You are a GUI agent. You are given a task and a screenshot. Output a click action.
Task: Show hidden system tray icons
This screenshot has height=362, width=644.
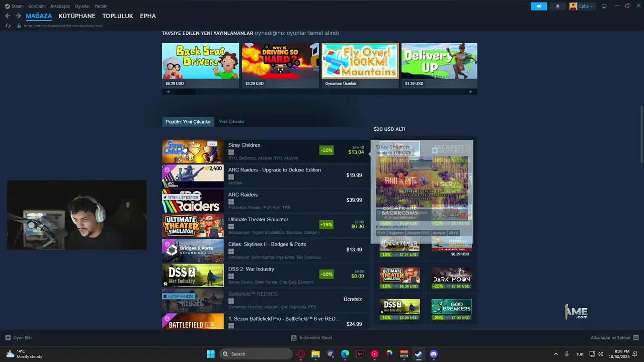click(556, 354)
